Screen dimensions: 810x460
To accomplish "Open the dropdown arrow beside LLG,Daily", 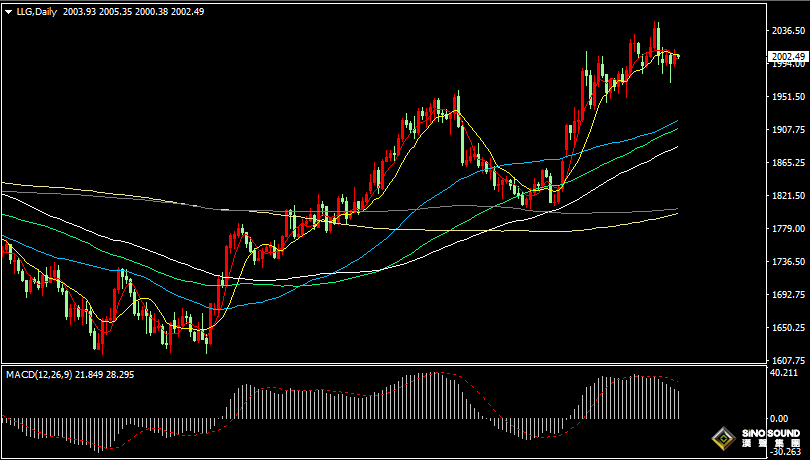I will (x=8, y=11).
